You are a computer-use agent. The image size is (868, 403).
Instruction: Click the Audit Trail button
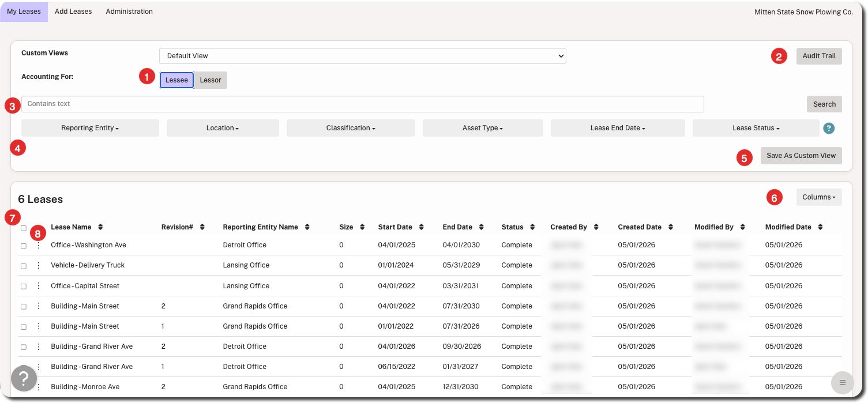click(x=819, y=56)
